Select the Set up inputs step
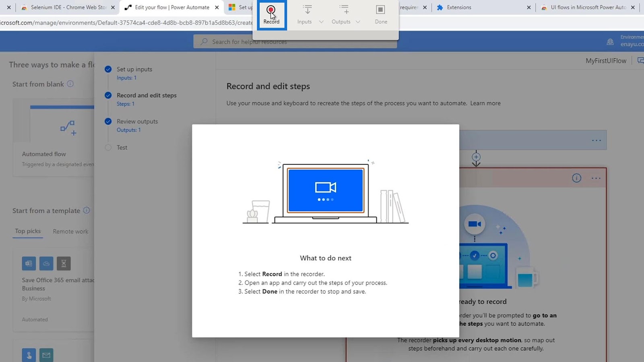Screen dimensions: 644x362 (x=134, y=69)
